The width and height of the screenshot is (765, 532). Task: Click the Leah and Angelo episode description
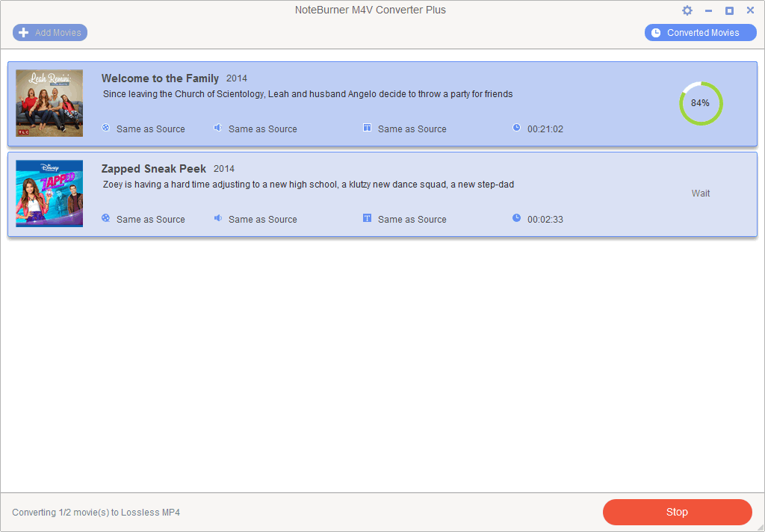coord(308,94)
